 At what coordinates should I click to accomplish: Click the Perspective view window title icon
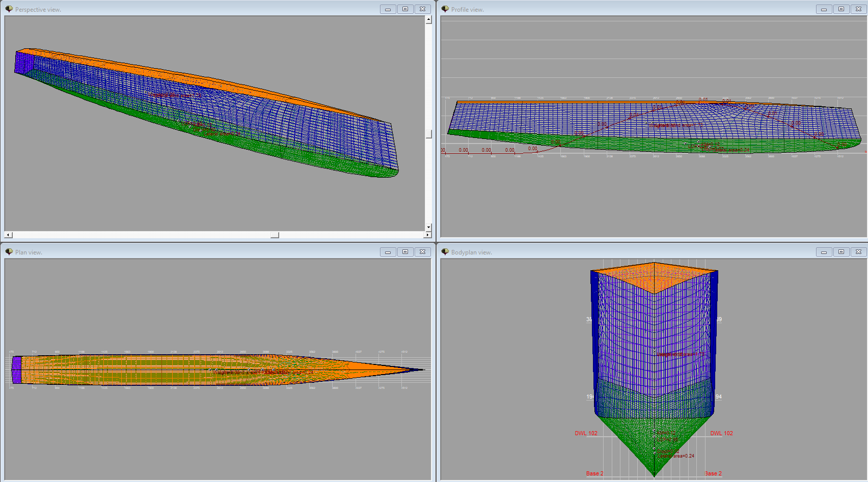coord(9,9)
